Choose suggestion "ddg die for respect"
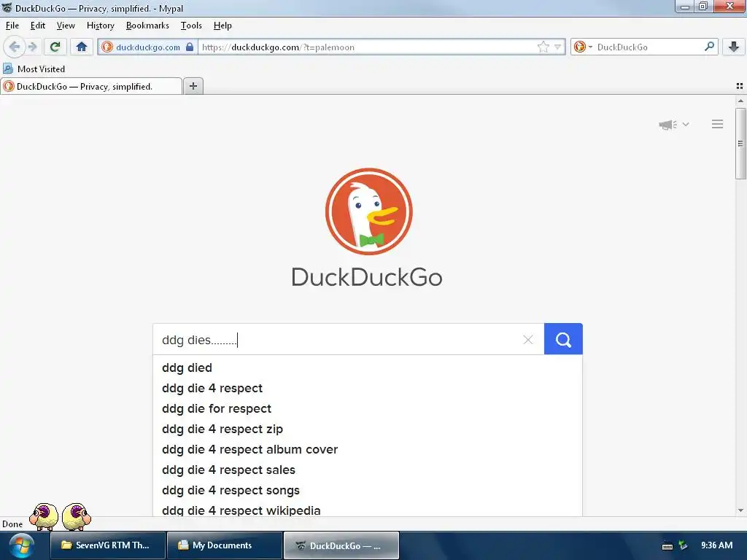The width and height of the screenshot is (747, 560). [x=368, y=408]
